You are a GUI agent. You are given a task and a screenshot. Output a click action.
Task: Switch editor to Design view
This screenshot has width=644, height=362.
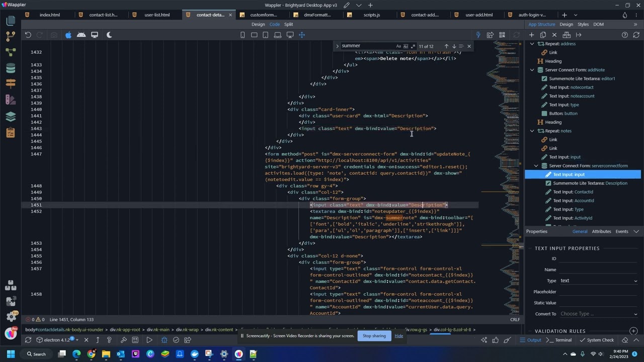258,24
